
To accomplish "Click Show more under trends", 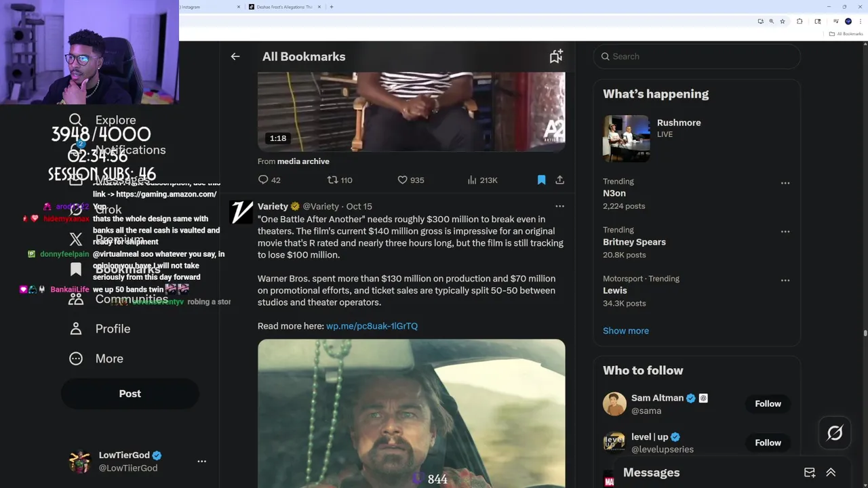I will pyautogui.click(x=626, y=331).
